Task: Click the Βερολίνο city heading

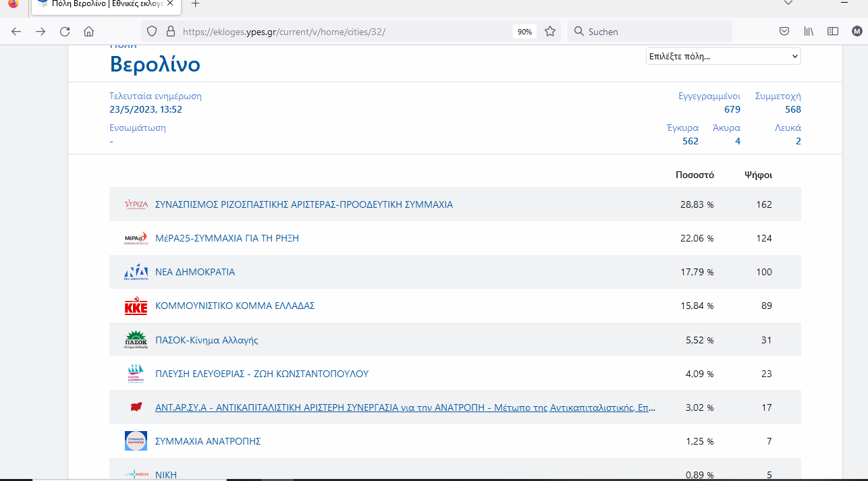Action: point(155,64)
